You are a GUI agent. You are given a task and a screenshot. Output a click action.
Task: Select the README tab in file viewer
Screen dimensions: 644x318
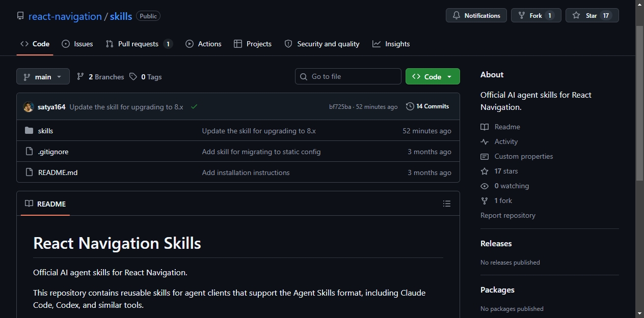(45, 204)
